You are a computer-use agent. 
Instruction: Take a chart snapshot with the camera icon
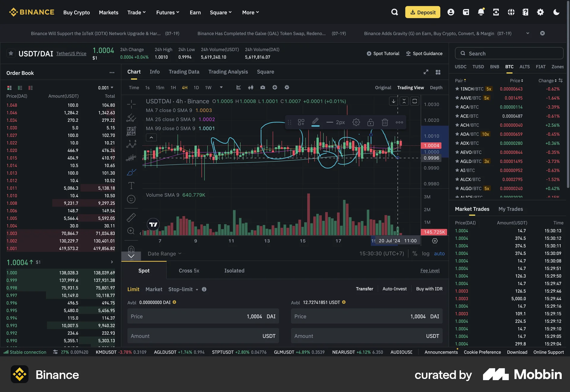coord(262,87)
